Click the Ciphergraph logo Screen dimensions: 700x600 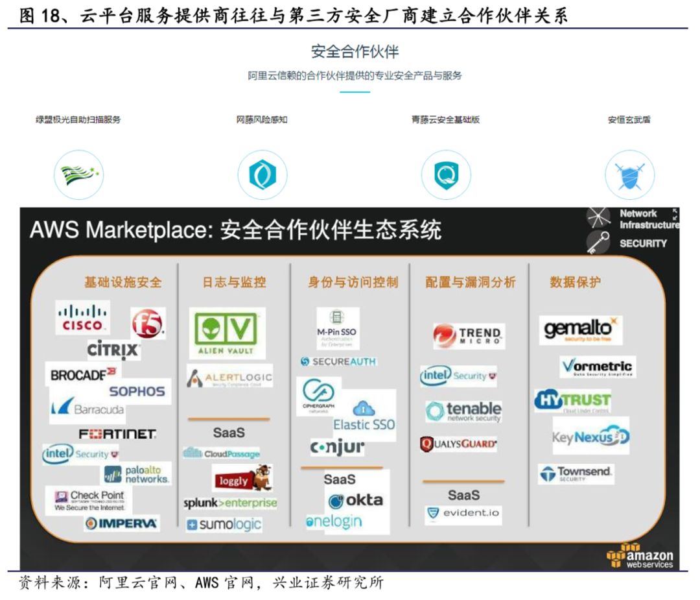coord(319,396)
